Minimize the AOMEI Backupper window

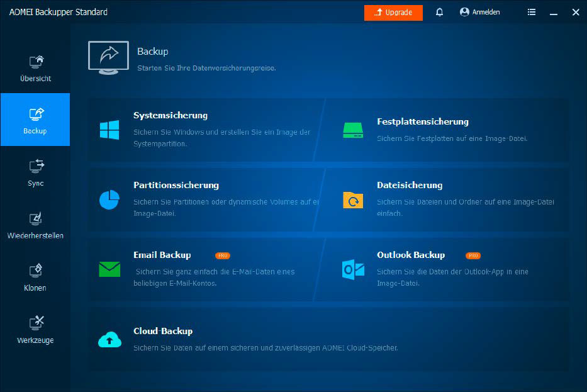coord(553,12)
